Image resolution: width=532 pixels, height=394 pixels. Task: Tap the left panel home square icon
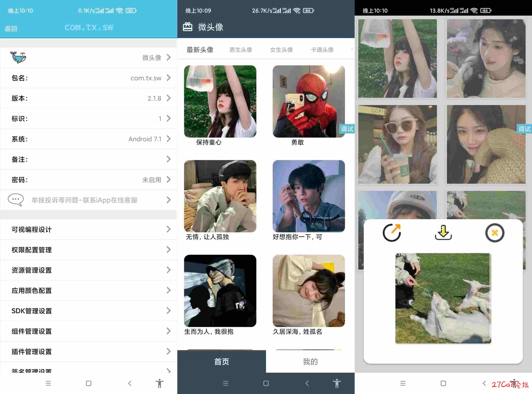[x=89, y=383]
